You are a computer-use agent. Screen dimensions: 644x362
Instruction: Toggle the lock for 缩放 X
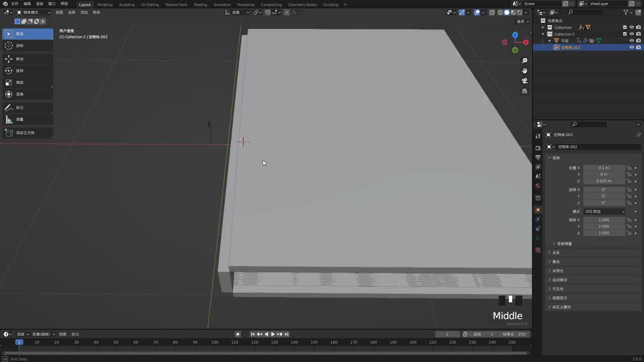[629, 220]
